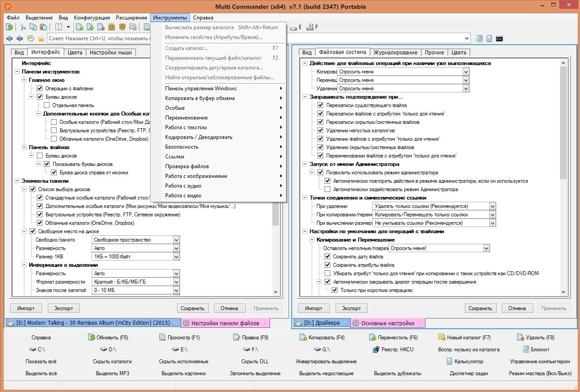The image size is (580, 392).
Task: Click the refresh icon in the top toolbar
Action: pos(9,27)
